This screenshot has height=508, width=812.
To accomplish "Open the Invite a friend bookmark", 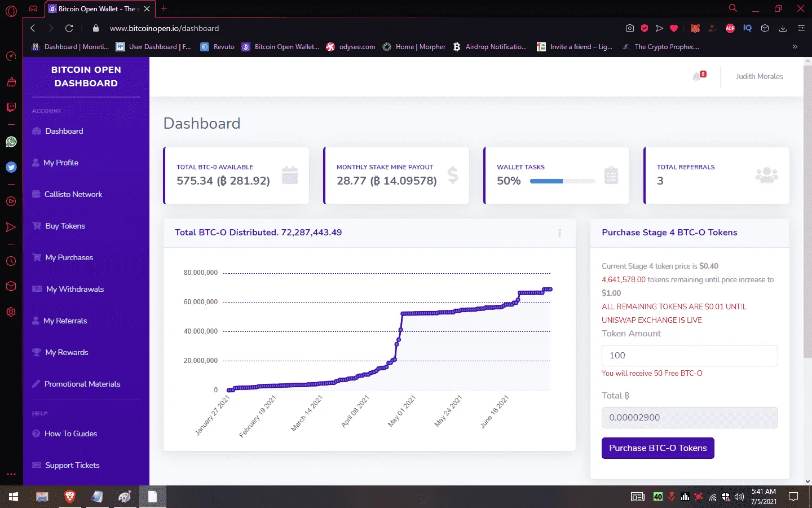I will pyautogui.click(x=575, y=47).
